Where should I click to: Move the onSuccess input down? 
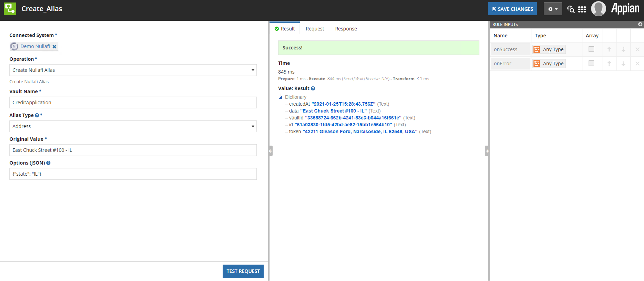[x=623, y=50]
